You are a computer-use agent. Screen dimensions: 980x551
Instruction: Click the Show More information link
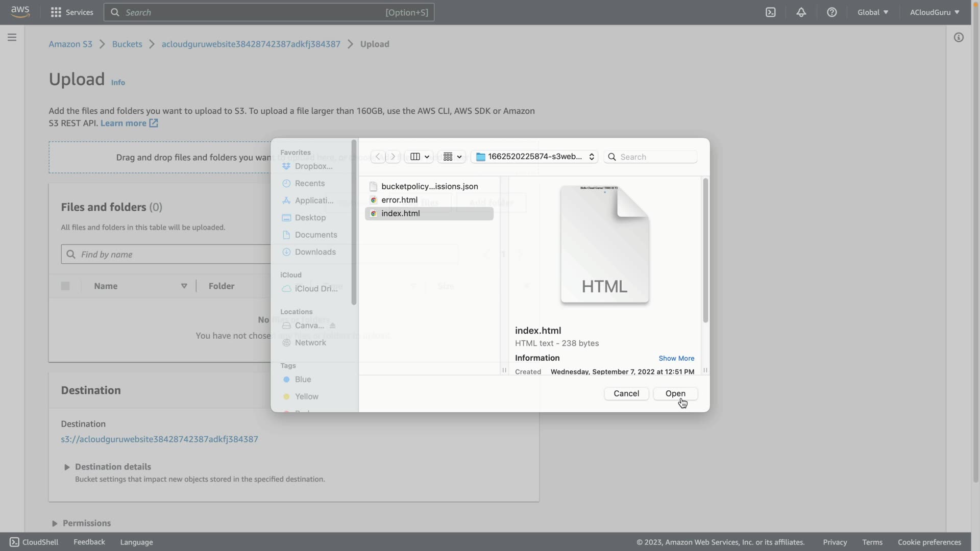676,358
